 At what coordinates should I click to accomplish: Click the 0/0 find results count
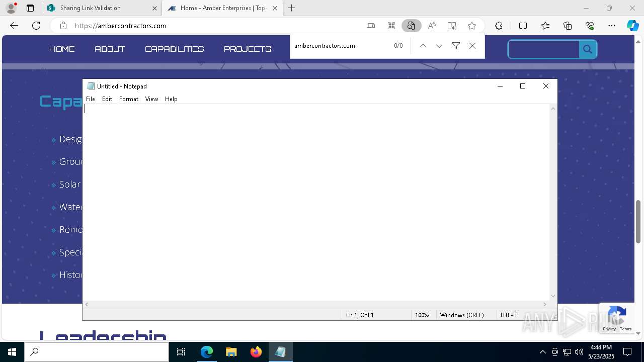tap(398, 46)
